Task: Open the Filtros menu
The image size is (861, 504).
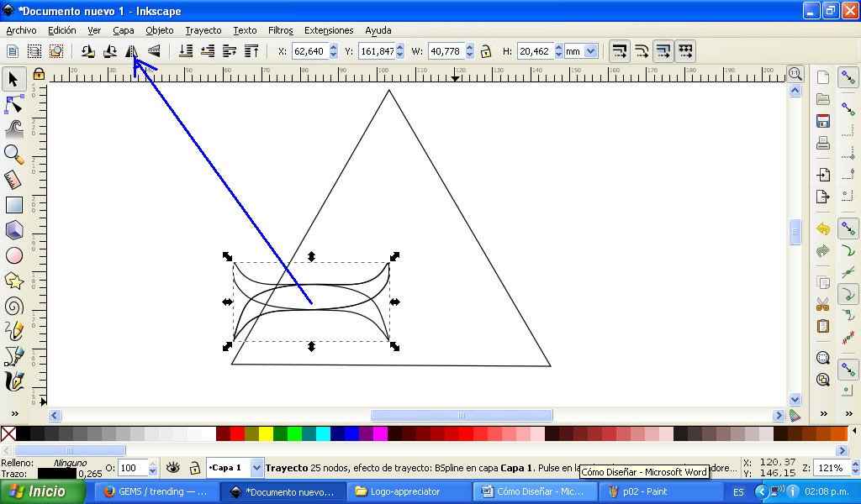Action: [281, 30]
